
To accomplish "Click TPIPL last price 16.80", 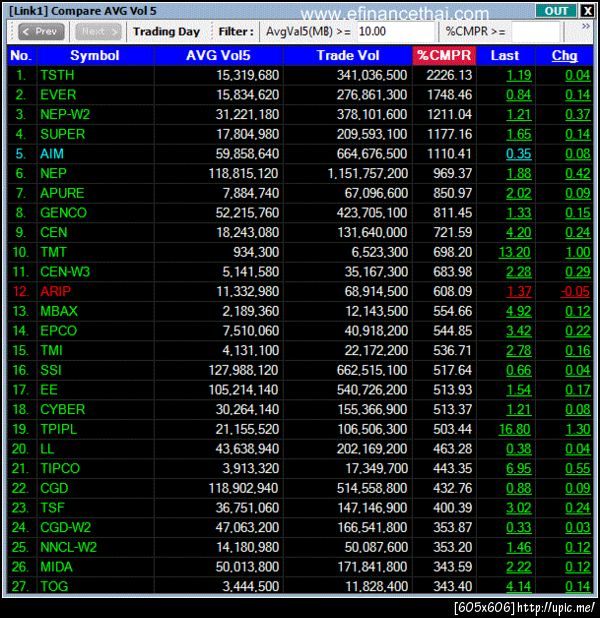I will click(x=514, y=429).
